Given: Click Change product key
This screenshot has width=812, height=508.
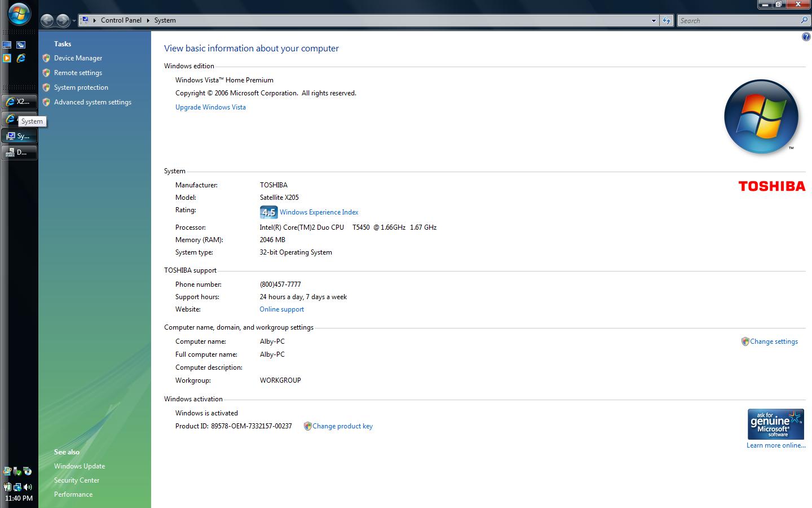Looking at the screenshot, I should coord(342,426).
